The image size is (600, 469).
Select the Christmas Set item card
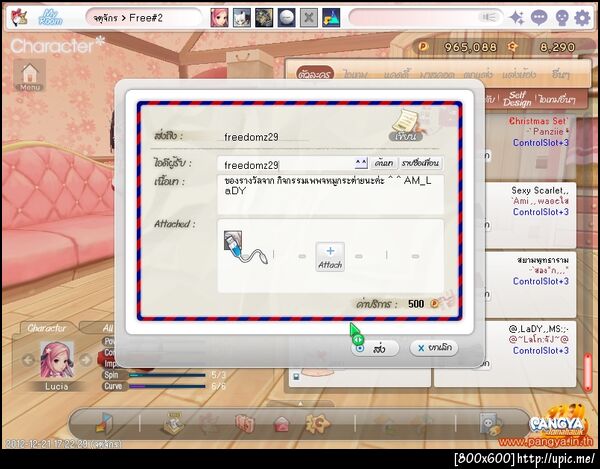[530, 148]
